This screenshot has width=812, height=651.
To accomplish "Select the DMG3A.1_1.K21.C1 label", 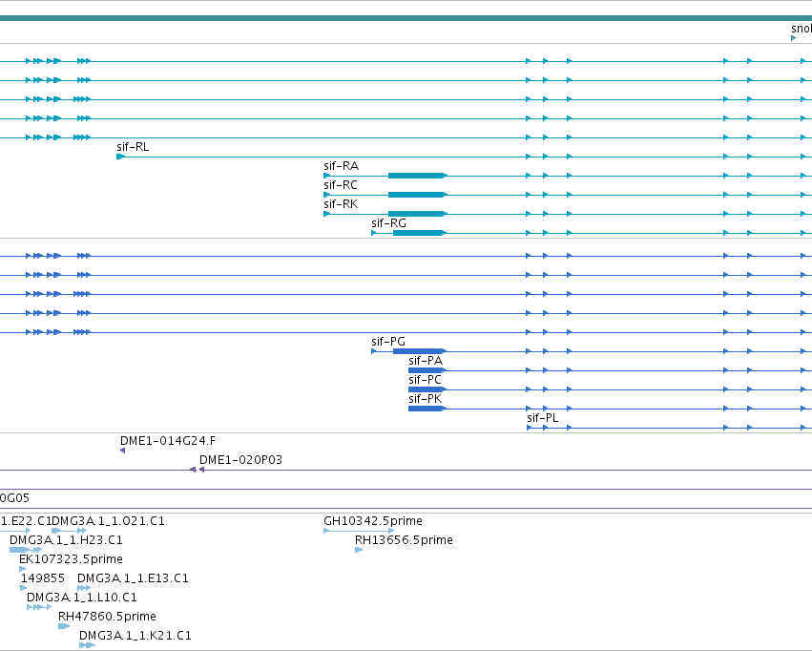I will pyautogui.click(x=135, y=636).
